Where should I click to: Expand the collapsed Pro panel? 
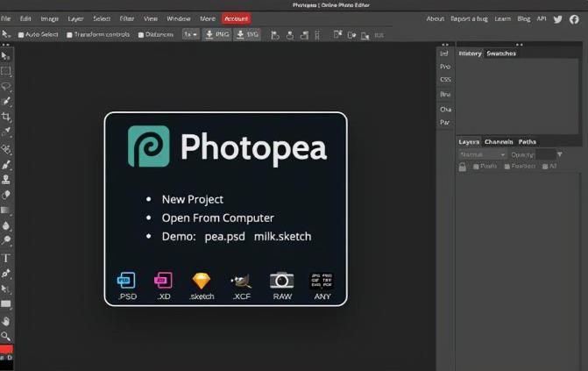click(445, 67)
